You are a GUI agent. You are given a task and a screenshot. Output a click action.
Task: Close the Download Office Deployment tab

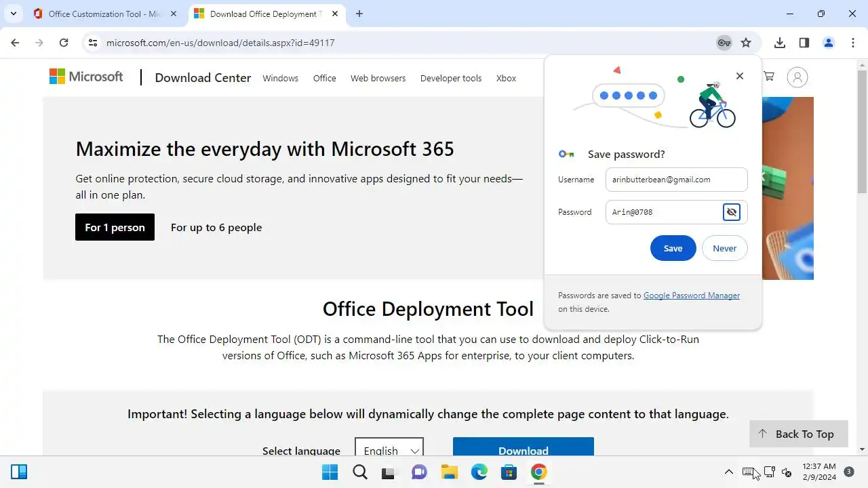[334, 14]
